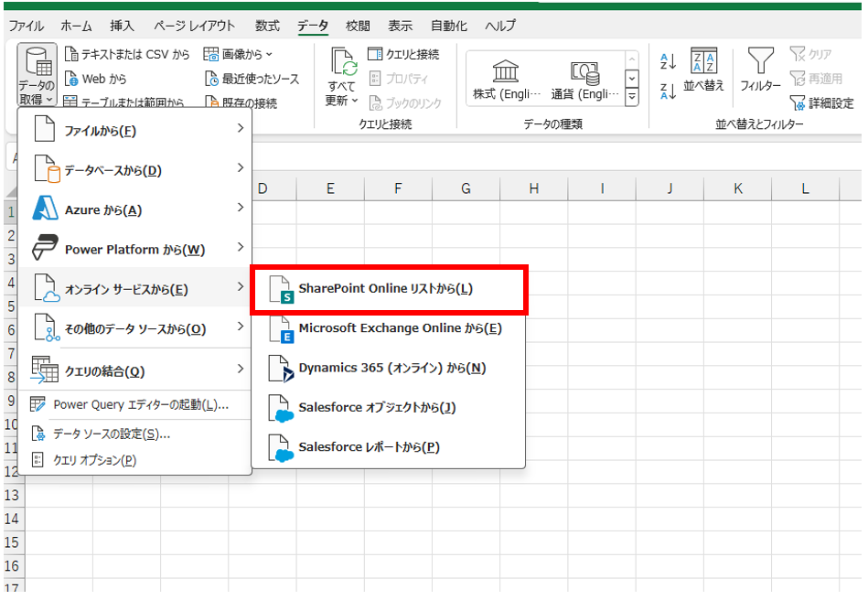
Task: Expand データベースから(D) submenu
Action: pos(135,170)
